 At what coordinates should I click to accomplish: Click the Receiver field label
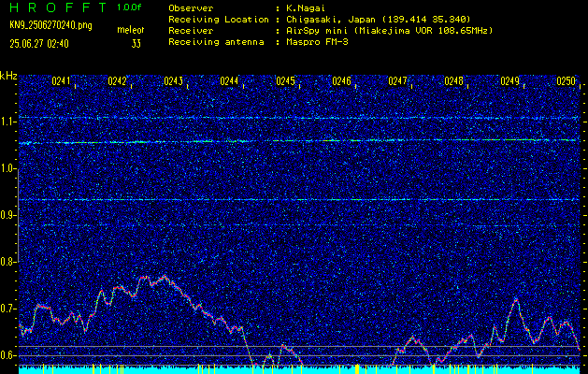191,31
